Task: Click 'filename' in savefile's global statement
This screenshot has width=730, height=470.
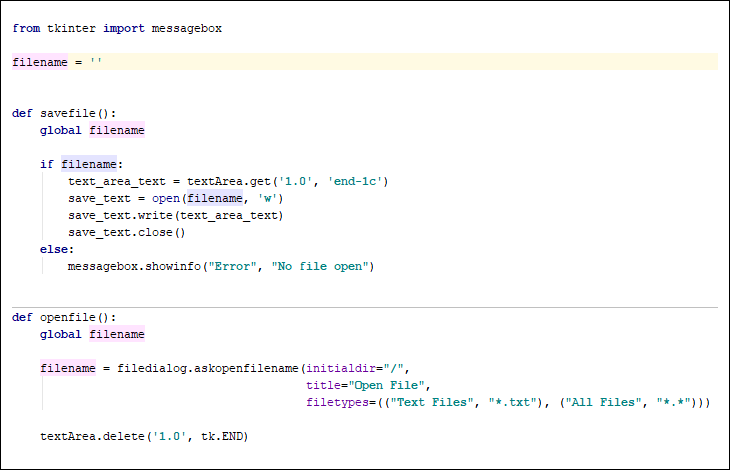Action: coord(117,130)
